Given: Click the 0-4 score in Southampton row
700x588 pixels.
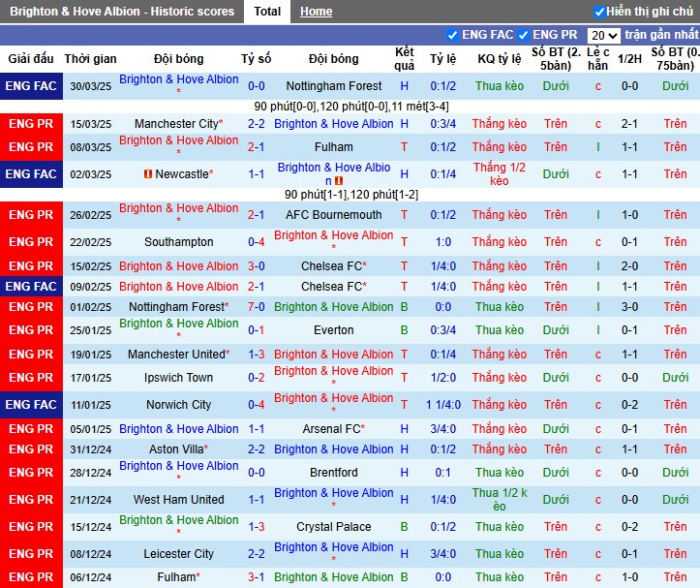Looking at the screenshot, I should 257,242.
